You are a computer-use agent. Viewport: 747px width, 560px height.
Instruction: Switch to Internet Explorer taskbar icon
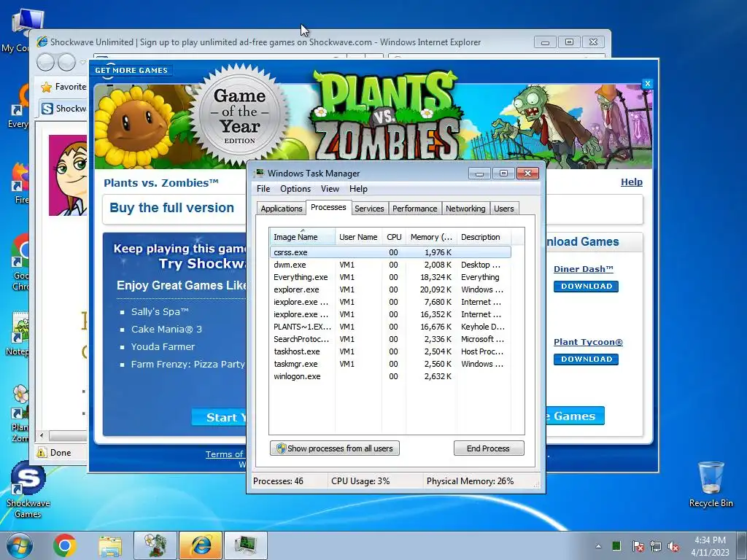[x=201, y=545]
